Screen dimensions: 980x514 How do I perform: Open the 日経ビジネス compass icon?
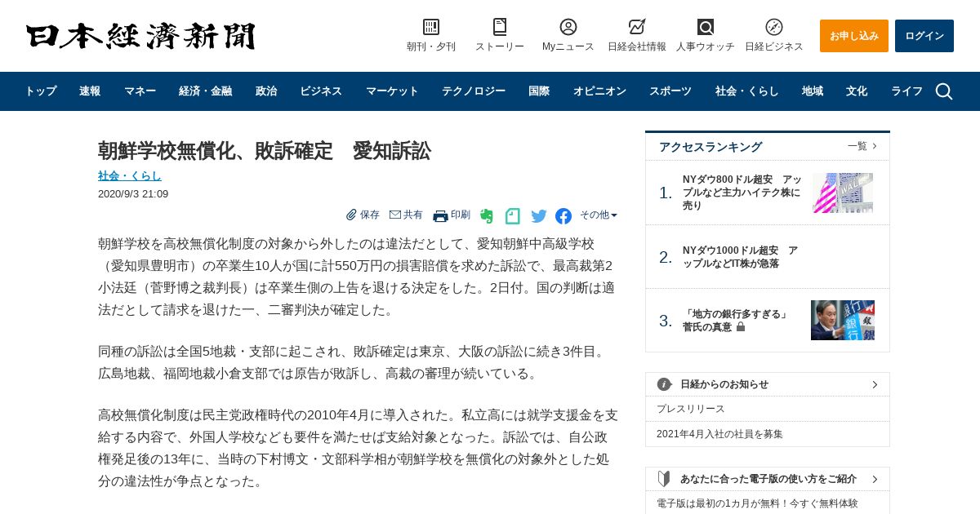tap(774, 27)
